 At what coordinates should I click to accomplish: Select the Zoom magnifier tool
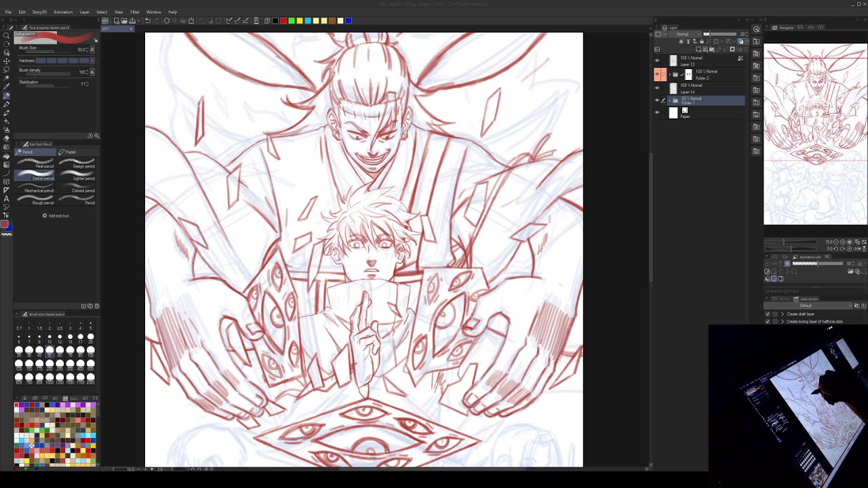[7, 35]
